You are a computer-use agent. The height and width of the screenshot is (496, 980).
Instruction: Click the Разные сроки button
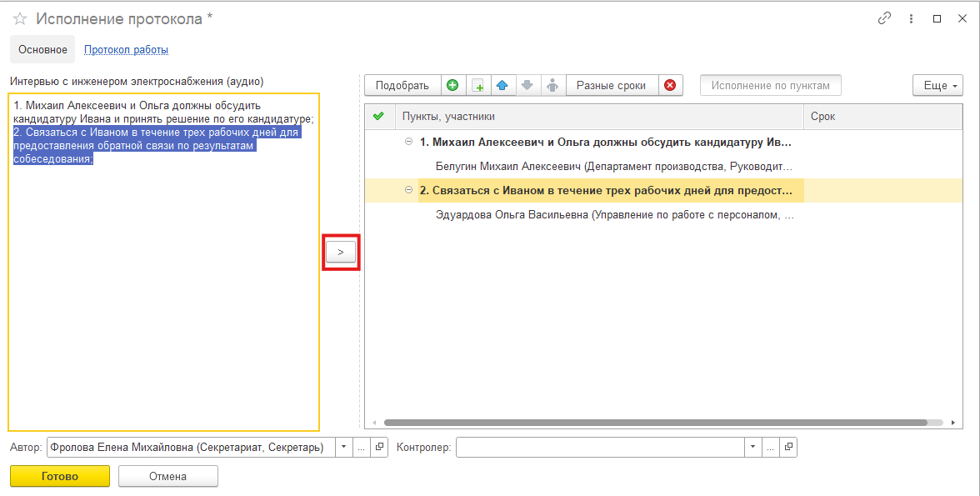click(x=612, y=86)
